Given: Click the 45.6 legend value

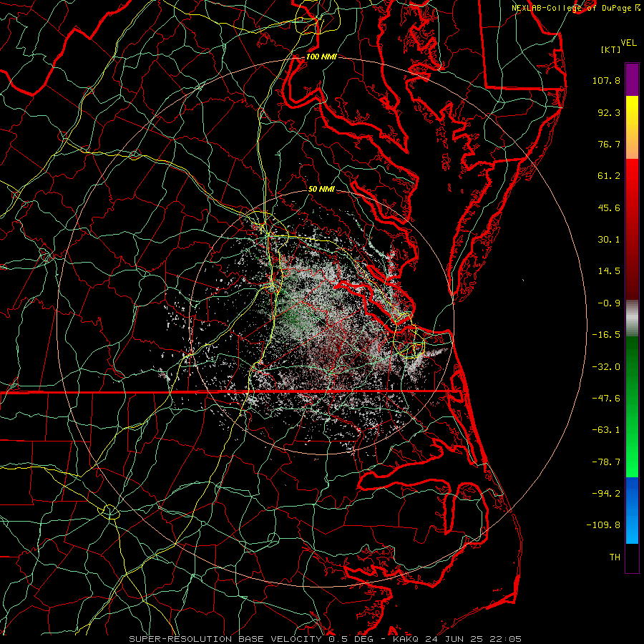Looking at the screenshot, I should pos(609,208).
